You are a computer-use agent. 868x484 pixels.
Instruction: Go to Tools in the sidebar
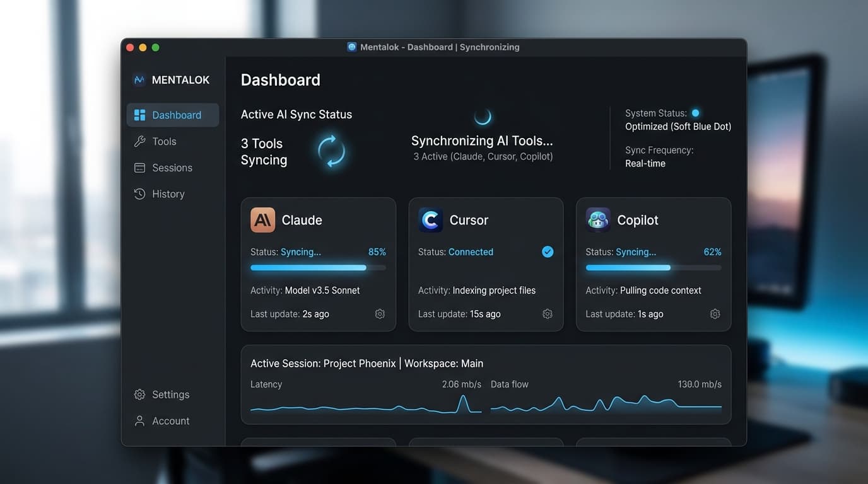[173, 142]
